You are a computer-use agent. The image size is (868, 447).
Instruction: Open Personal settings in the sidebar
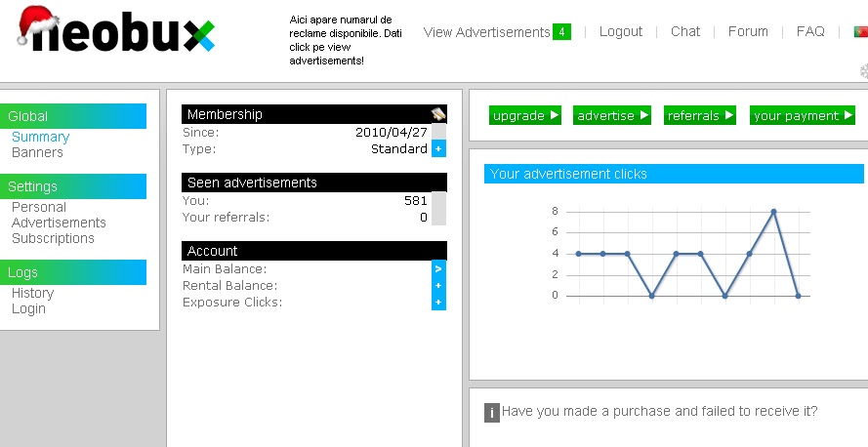click(39, 207)
